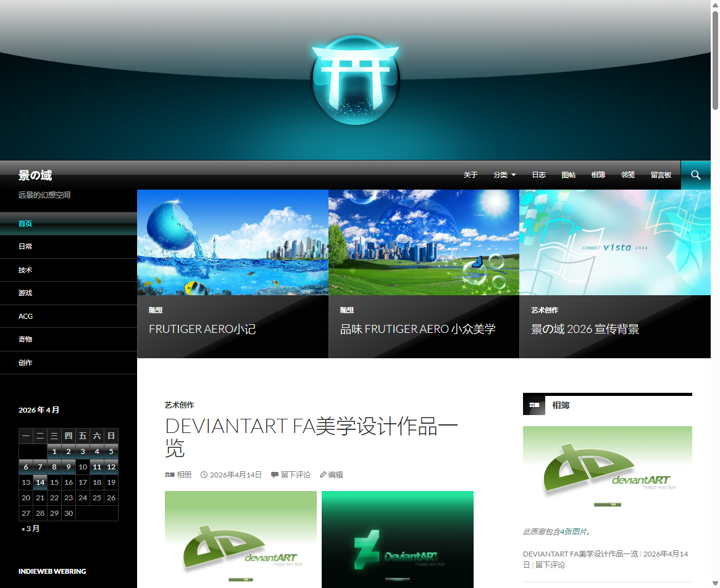720x588 pixels.
Task: Select 技术 category in the left sidebar
Action: tap(25, 270)
